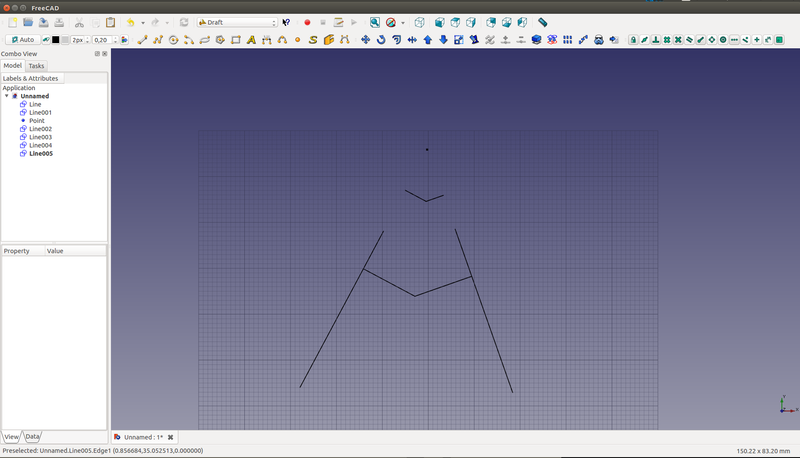This screenshot has width=800, height=458.
Task: Toggle the Draft snap lock button
Action: pos(633,40)
